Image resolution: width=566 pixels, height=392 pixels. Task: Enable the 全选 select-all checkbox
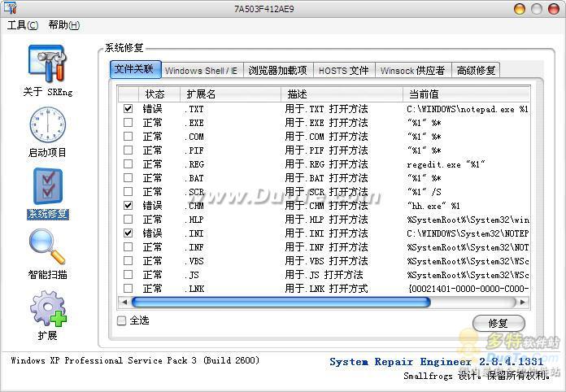coord(122,320)
